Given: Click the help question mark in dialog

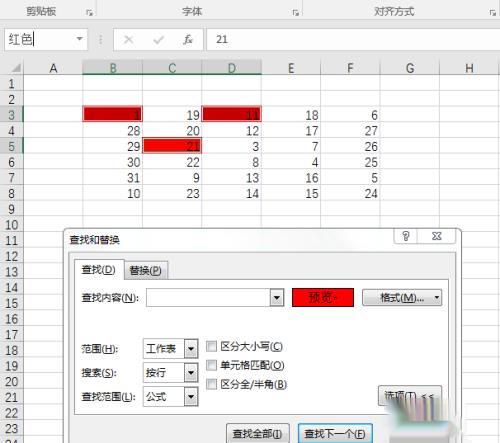Looking at the screenshot, I should [406, 236].
